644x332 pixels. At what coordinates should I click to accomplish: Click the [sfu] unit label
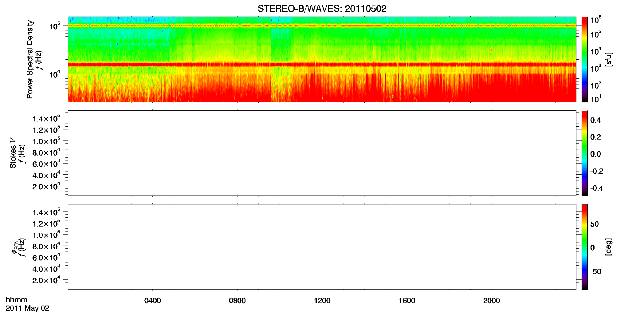pyautogui.click(x=608, y=59)
